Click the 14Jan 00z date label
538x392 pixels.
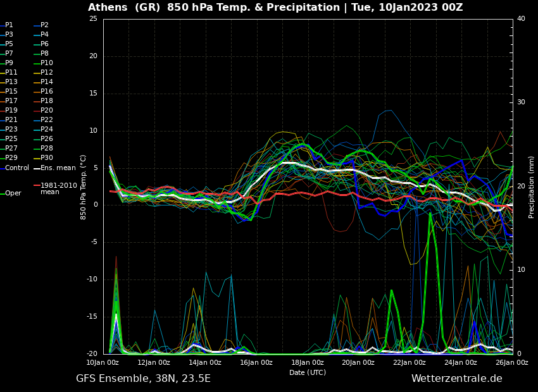(206, 362)
